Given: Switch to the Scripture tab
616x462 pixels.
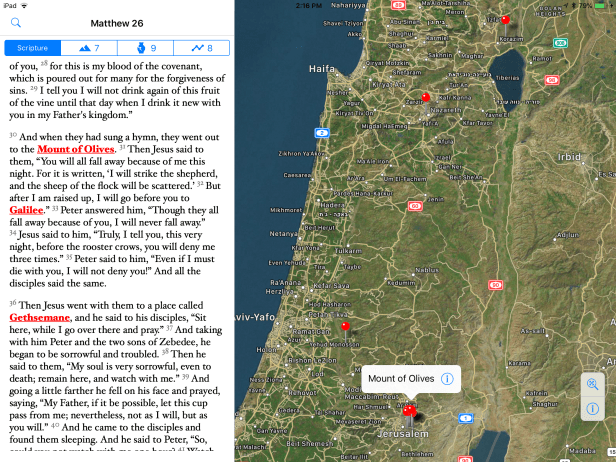Looking at the screenshot, I should pos(32,48).
